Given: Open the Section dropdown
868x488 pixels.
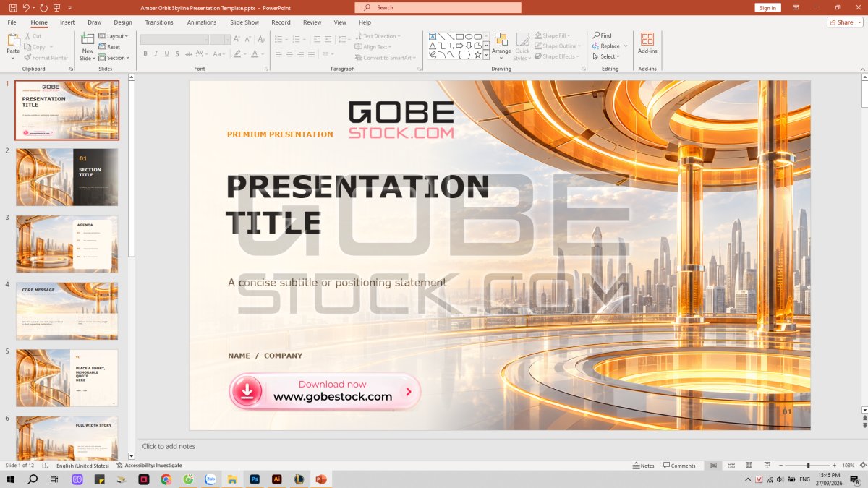Looking at the screenshot, I should coord(114,58).
